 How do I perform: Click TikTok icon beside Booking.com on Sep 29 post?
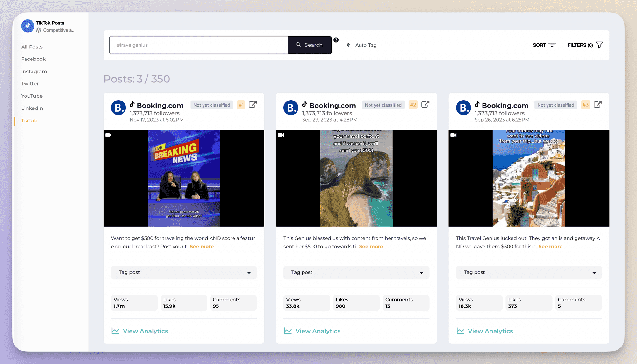(x=304, y=104)
